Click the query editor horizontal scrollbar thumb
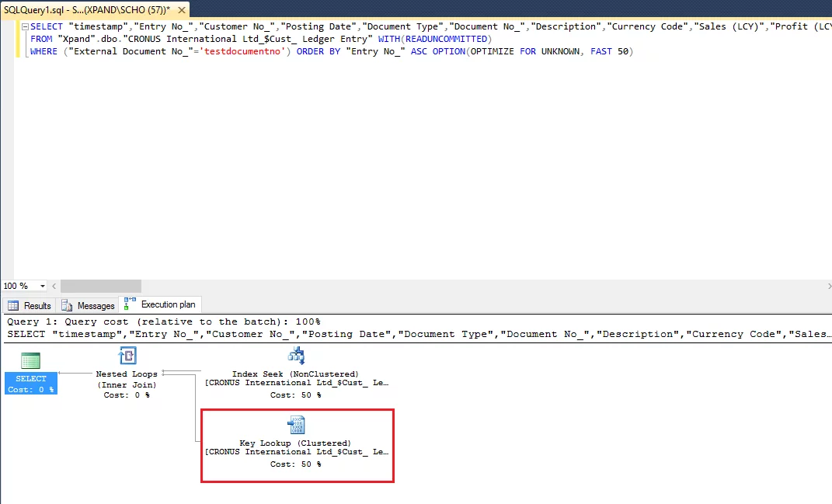 (101, 286)
